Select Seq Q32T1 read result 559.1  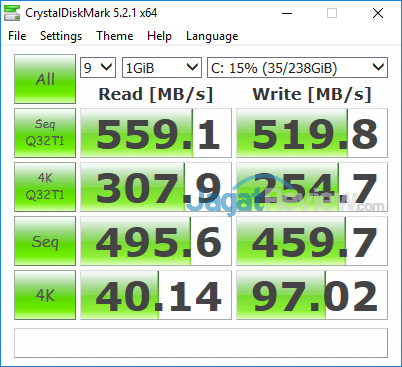(156, 133)
